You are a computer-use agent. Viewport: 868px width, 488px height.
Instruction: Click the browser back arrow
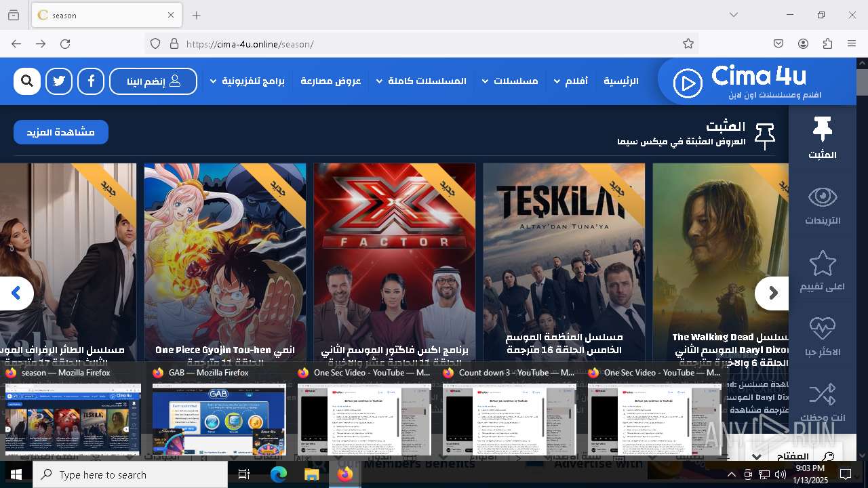click(16, 43)
